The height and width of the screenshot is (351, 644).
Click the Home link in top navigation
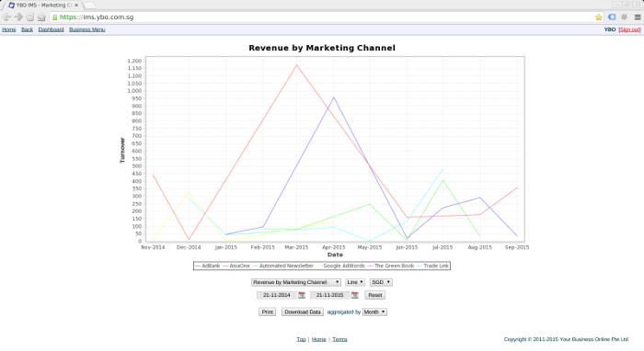[9, 29]
